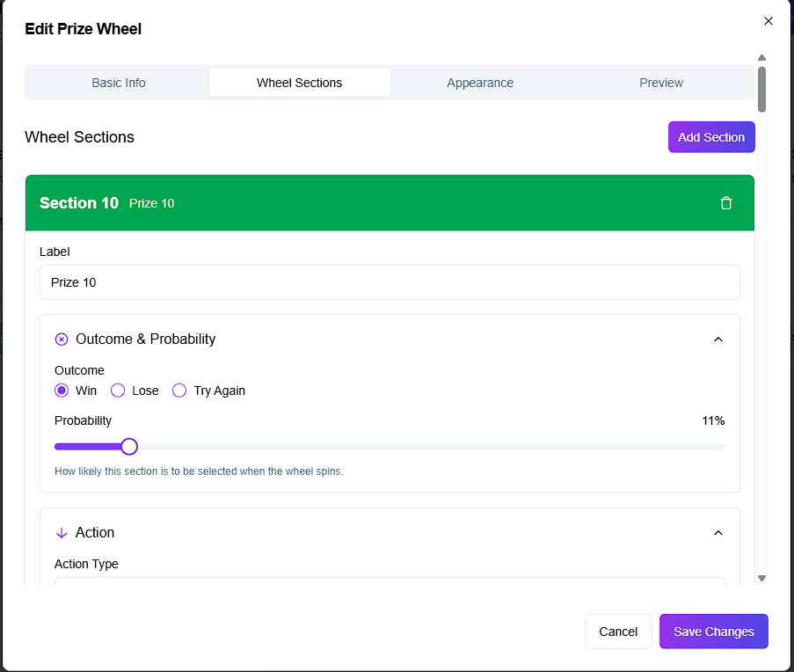Go to the Preview tab

coord(661,83)
